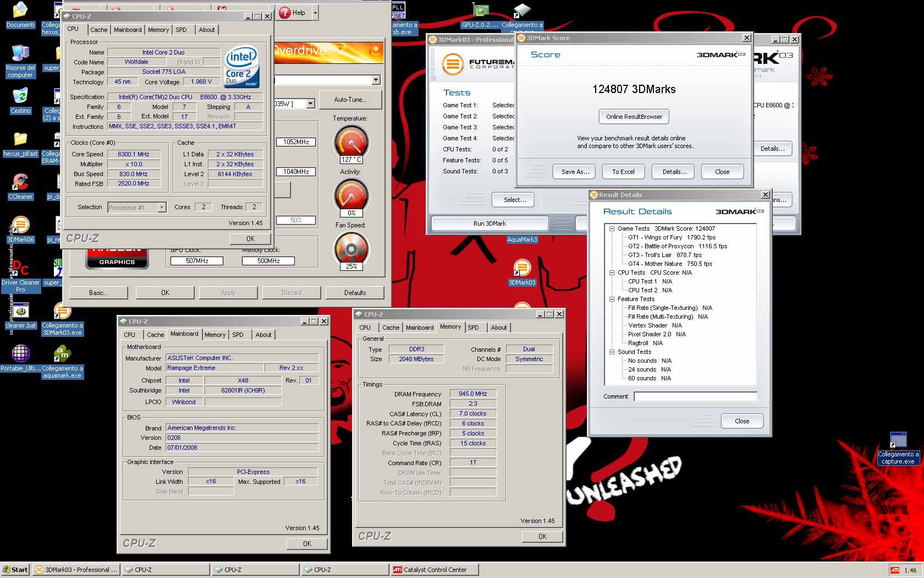Click the Windows Start button
The image size is (924, 578).
point(15,570)
